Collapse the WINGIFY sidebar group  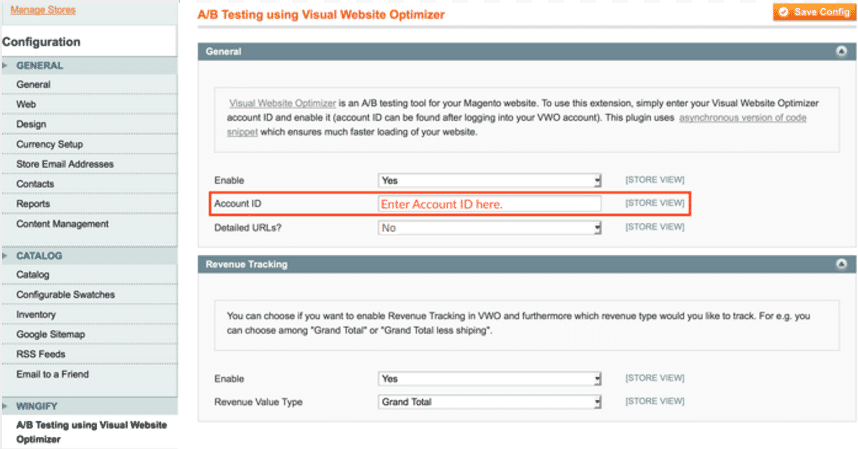90,406
